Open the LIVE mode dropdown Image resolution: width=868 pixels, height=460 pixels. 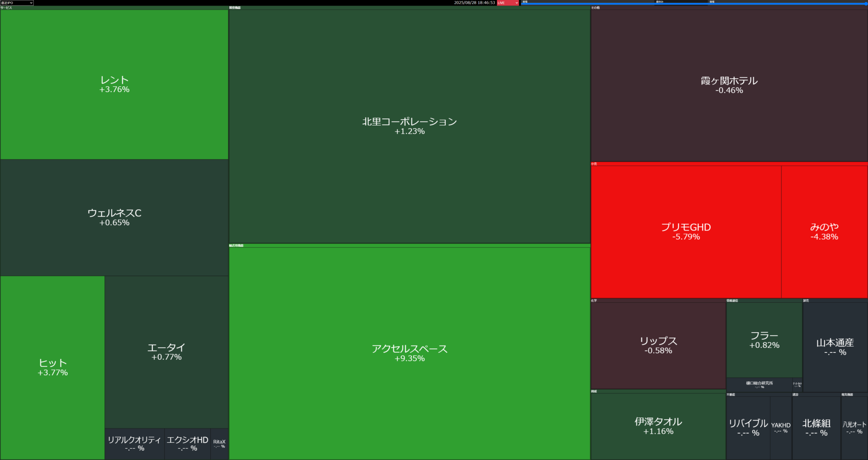[x=508, y=3]
